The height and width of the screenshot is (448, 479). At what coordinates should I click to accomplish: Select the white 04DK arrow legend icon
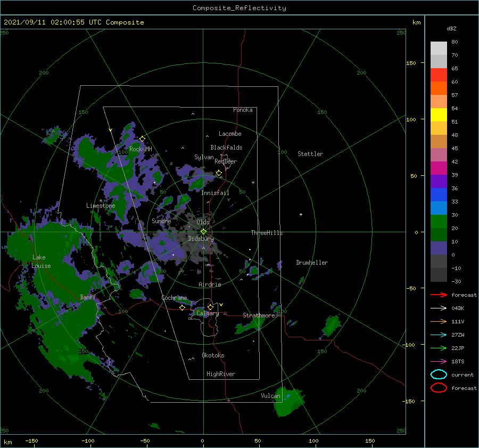click(x=439, y=308)
